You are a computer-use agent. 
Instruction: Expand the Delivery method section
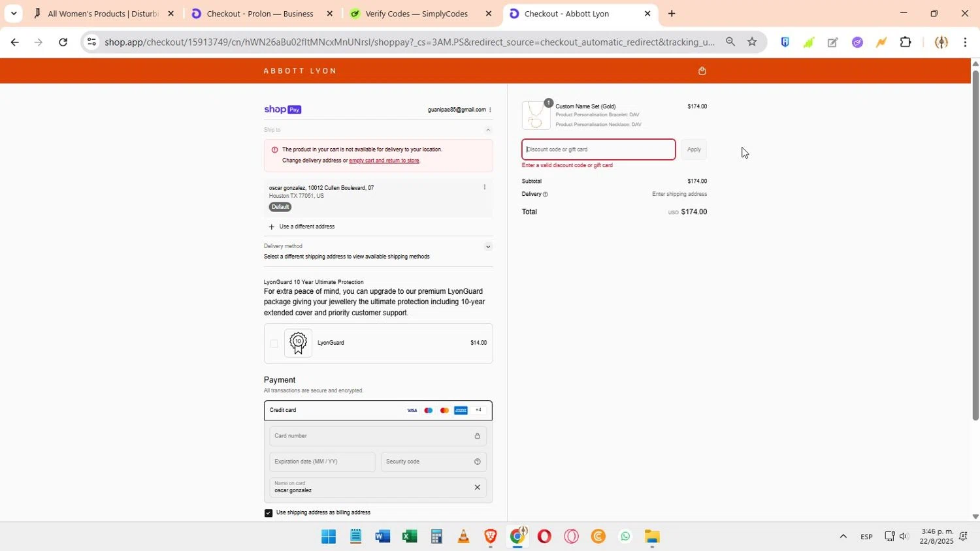(487, 247)
